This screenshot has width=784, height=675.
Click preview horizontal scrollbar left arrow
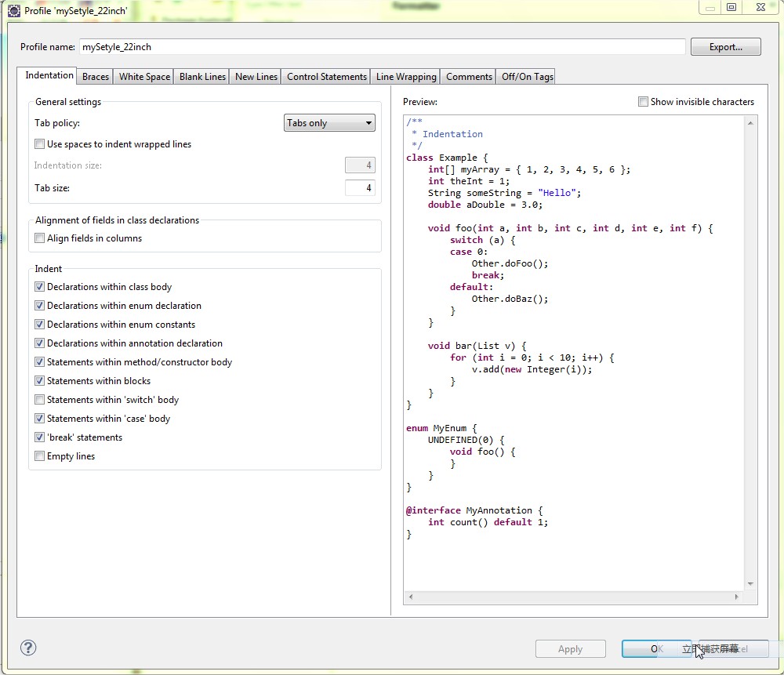click(411, 597)
